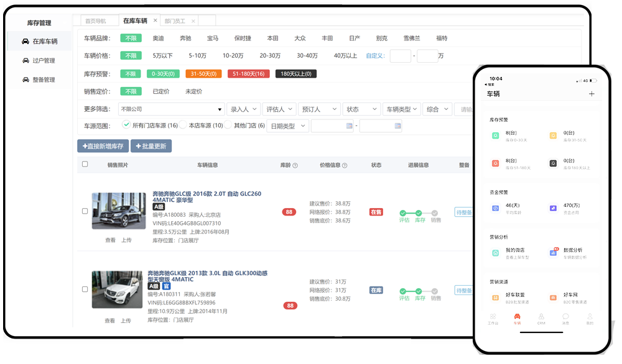Viewport: 622px width, 364px height.
Task: Select the orange 31-50天(0) stock warning tag
Action: 203,74
